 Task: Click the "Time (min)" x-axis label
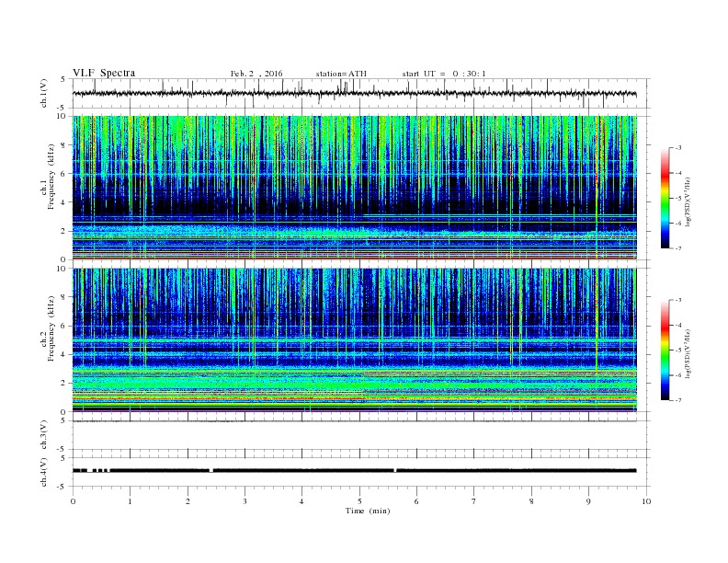[x=368, y=511]
